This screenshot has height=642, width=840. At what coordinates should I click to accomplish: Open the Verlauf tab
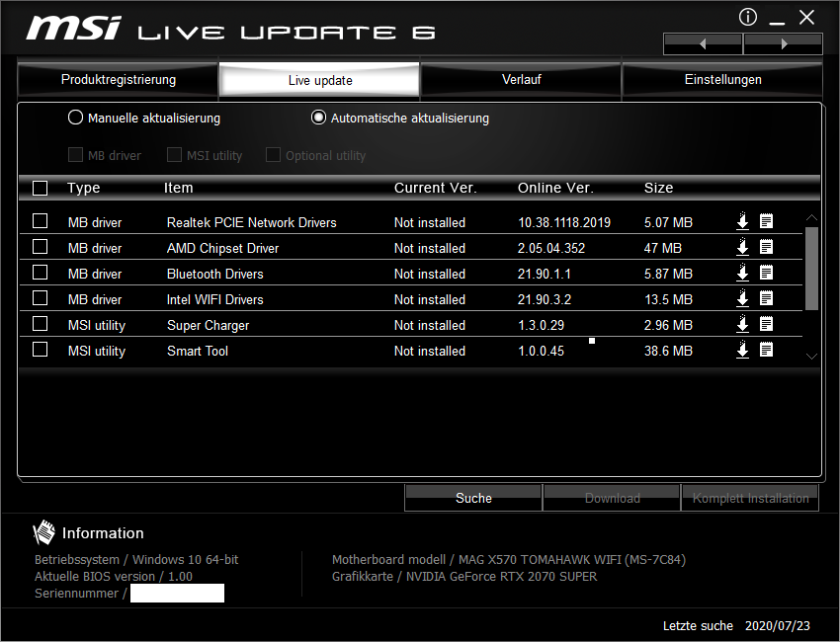point(521,80)
